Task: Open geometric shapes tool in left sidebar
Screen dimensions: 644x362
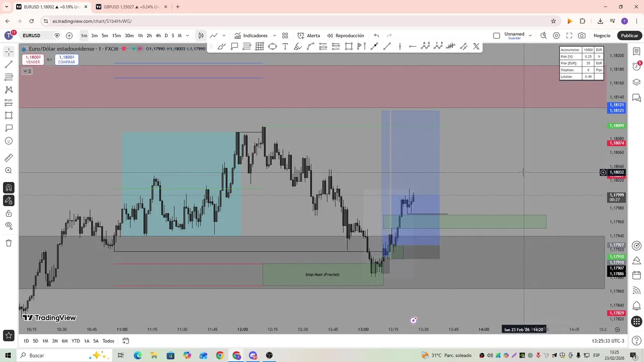Action: pyautogui.click(x=9, y=116)
